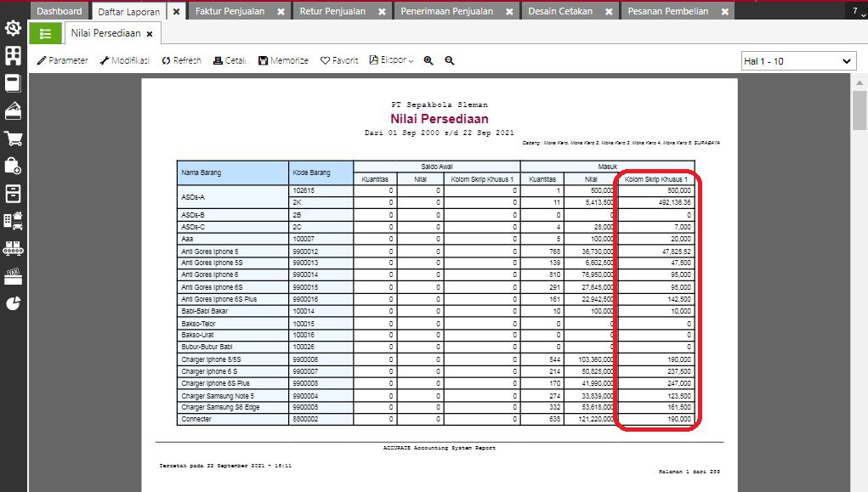This screenshot has width=868, height=492.
Task: Switch to the Faktur Penjualan tab
Action: (x=229, y=12)
